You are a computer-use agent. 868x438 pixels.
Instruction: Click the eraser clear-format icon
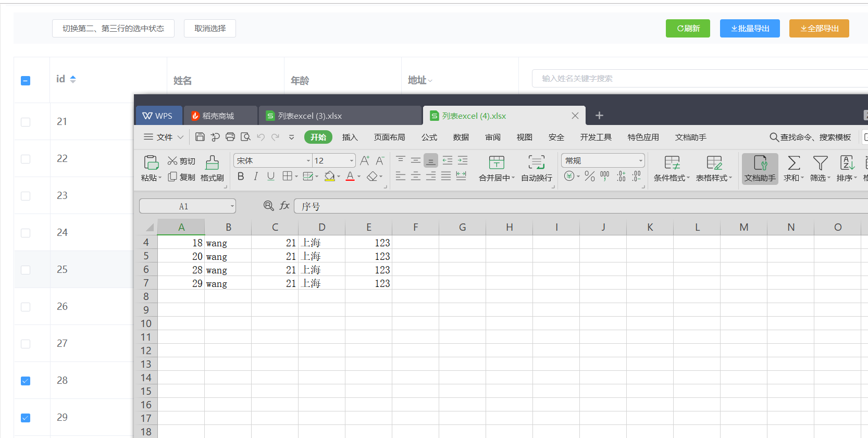coord(372,177)
